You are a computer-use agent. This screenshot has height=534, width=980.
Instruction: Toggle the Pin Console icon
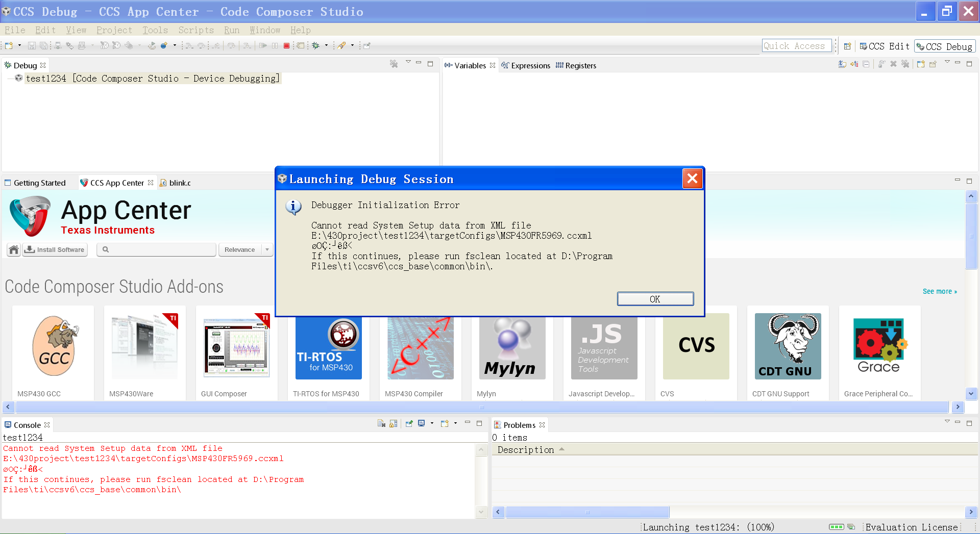click(x=409, y=423)
